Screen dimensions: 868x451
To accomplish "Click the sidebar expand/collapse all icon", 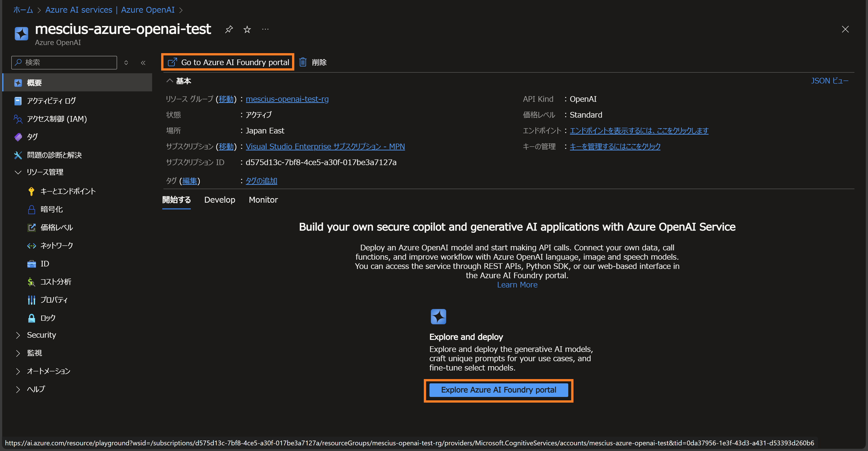I will point(126,63).
